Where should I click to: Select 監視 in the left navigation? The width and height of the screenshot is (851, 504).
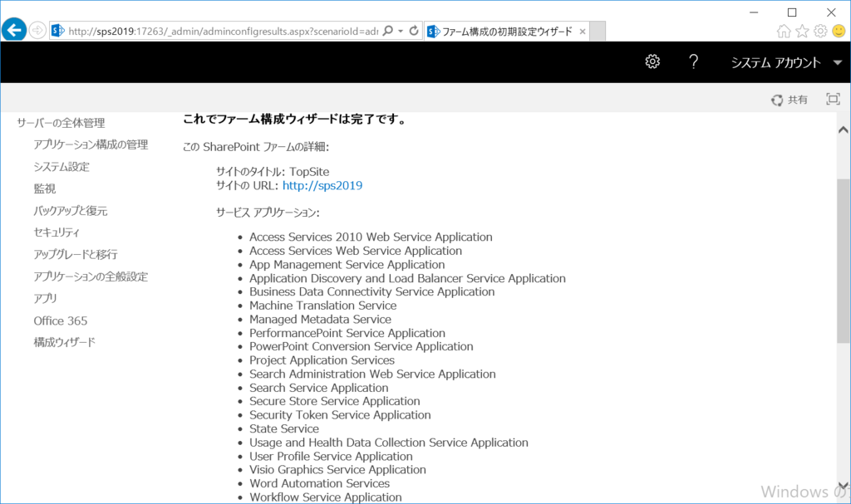pos(45,188)
